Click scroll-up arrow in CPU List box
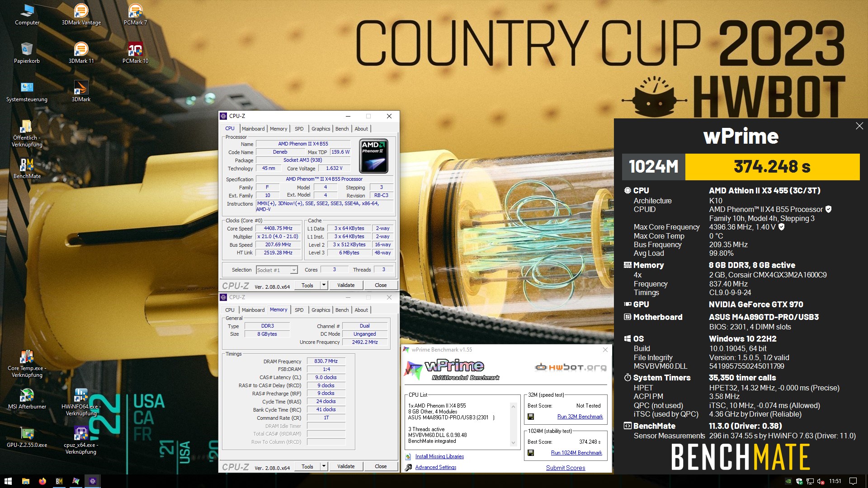This screenshot has width=868, height=488. [513, 407]
